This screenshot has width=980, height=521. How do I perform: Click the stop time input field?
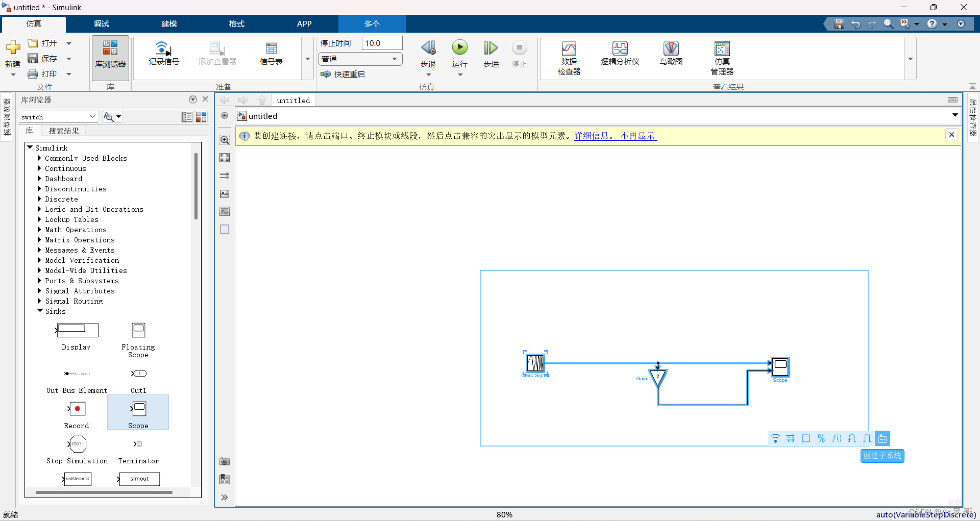coord(382,43)
